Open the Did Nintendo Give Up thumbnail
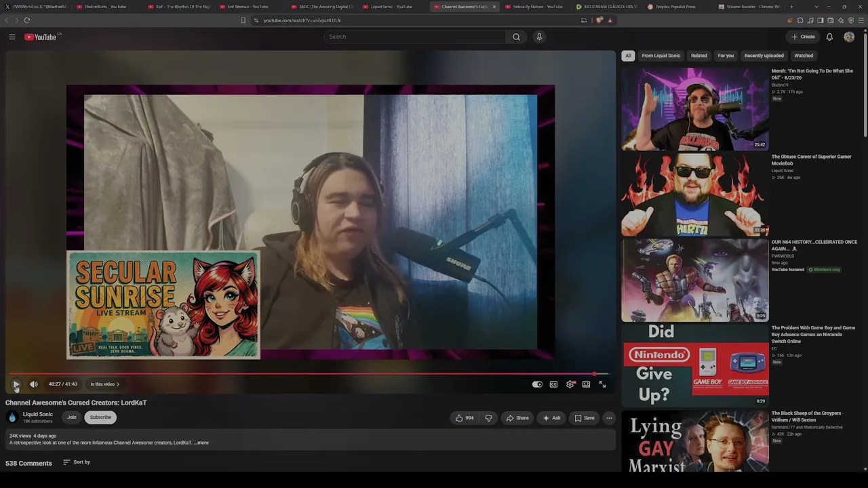868x488 pixels. click(695, 366)
